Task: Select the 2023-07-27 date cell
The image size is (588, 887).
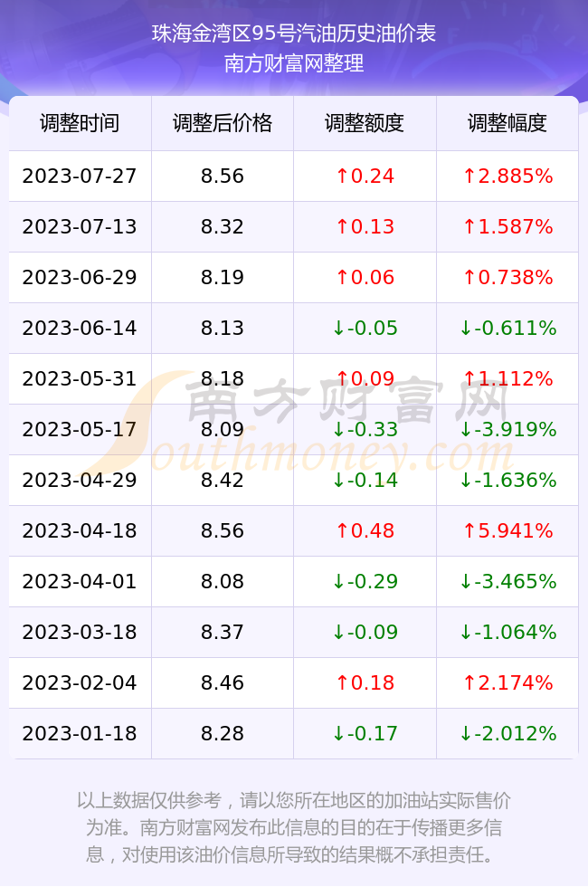Action: point(80,176)
